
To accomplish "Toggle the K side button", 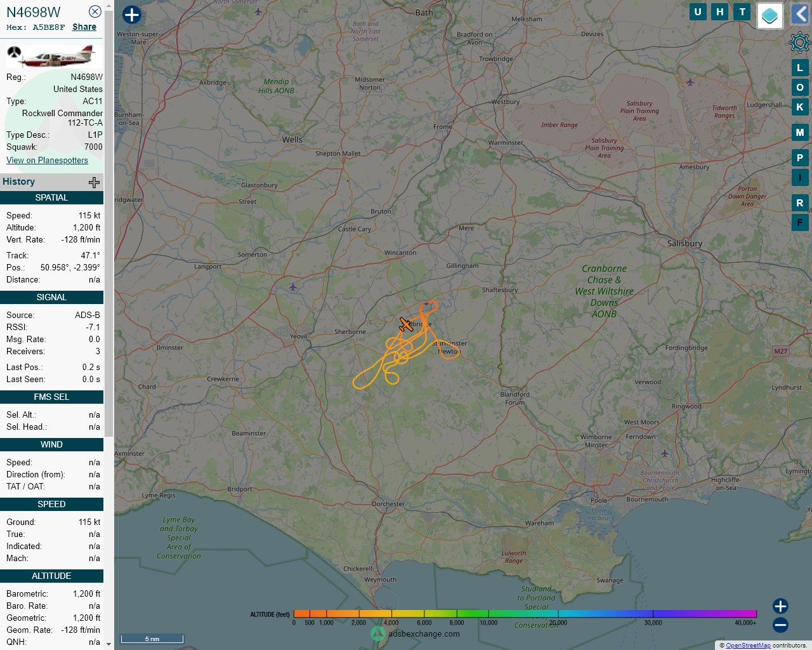I will [800, 107].
